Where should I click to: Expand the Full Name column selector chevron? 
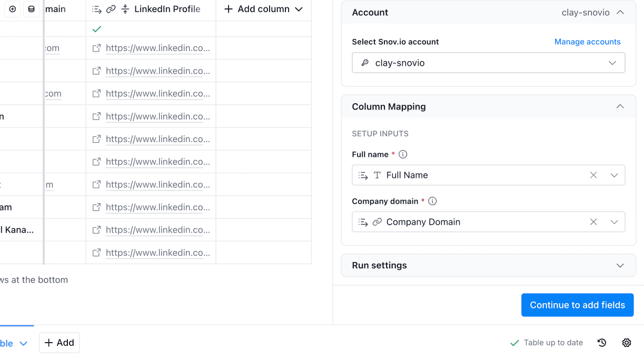[x=614, y=175]
